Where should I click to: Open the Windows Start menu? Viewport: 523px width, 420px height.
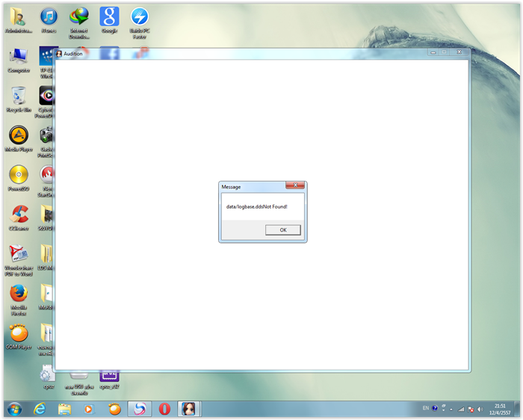click(14, 409)
